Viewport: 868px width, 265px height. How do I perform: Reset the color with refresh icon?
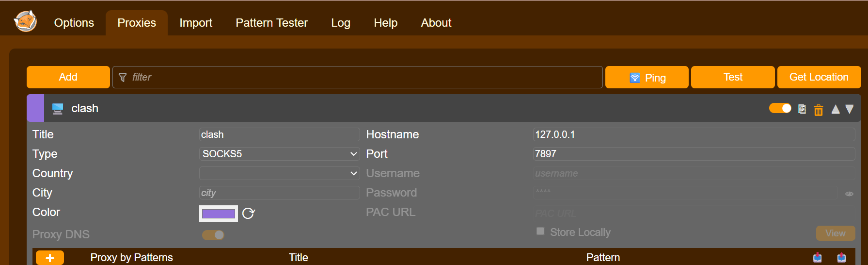pyautogui.click(x=248, y=214)
